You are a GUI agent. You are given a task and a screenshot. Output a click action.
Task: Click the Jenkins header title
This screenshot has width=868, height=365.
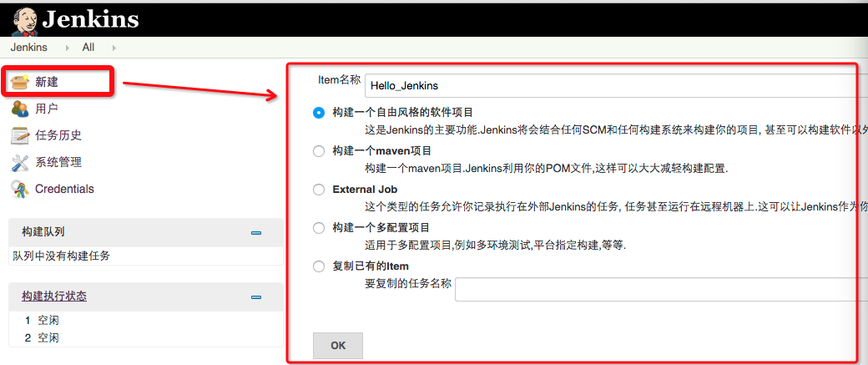tap(90, 19)
